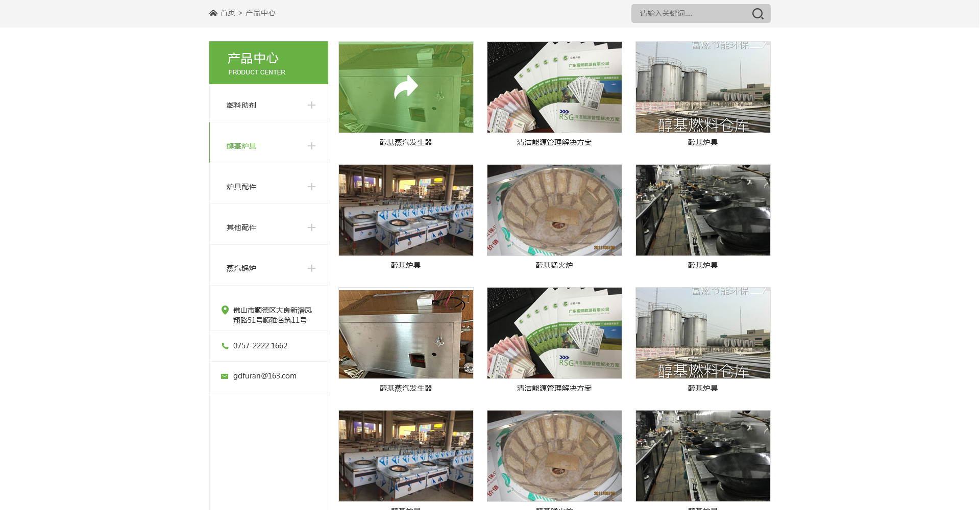Expand the 醇基炉具 category plus sign
980x510 pixels.
[x=311, y=146]
